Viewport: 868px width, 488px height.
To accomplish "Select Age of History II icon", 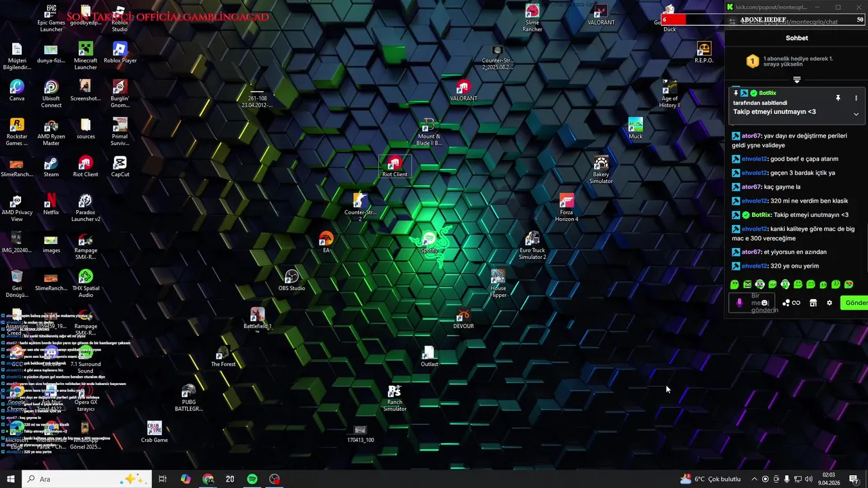I will click(669, 94).
